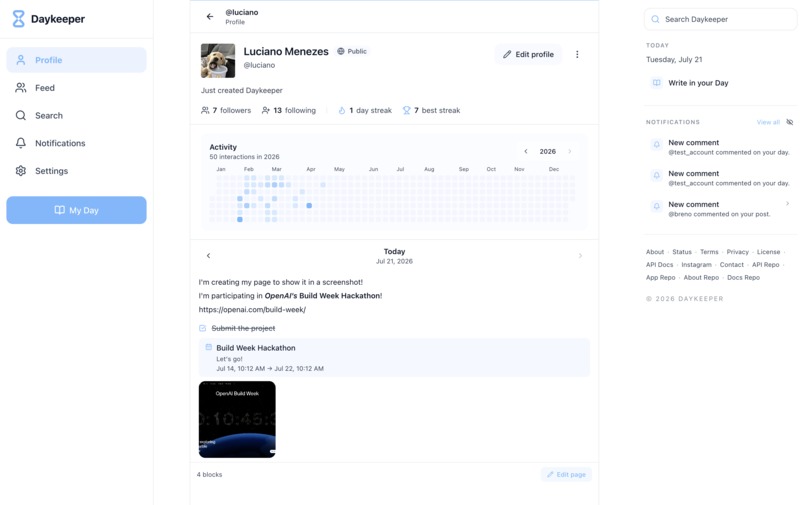Click View all notifications
The height and width of the screenshot is (505, 806).
[x=768, y=122]
